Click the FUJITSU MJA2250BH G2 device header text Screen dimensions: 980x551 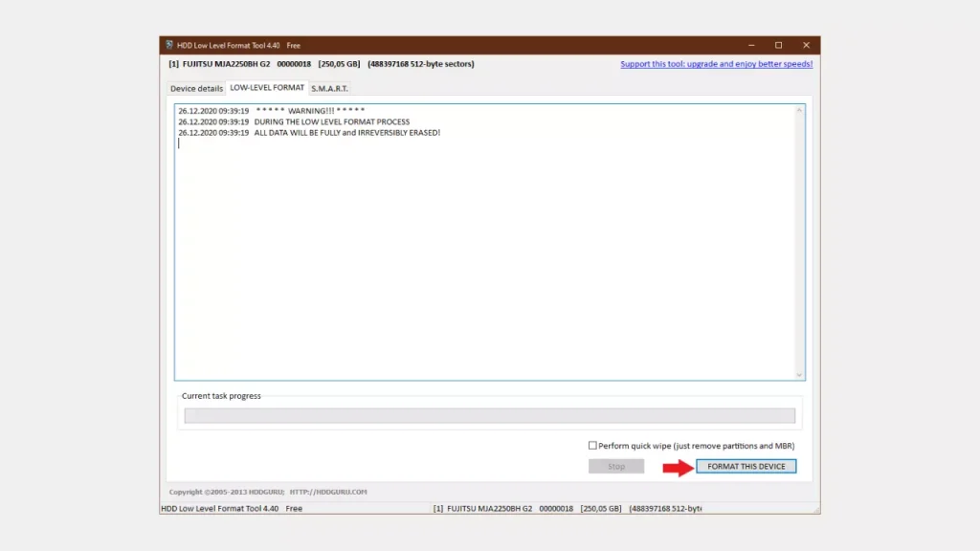coord(322,64)
